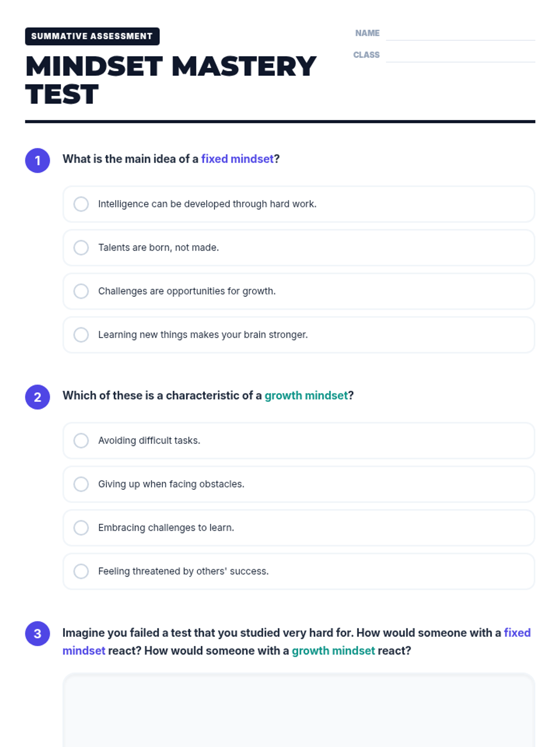The width and height of the screenshot is (560, 747).
Task: Click the number 3 question badge
Action: click(37, 634)
